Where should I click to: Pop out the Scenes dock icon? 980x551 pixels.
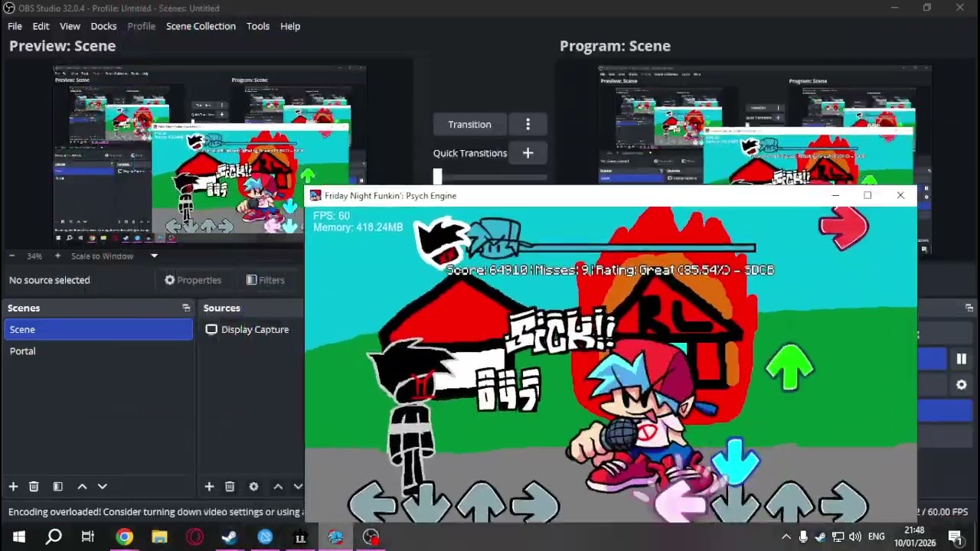pyautogui.click(x=186, y=308)
